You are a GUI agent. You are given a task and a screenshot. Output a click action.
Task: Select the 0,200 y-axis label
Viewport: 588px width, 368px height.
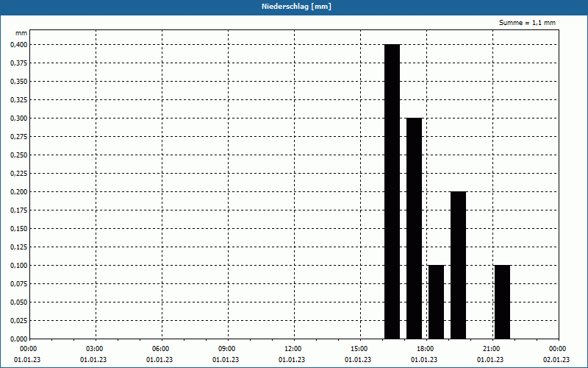(x=19, y=192)
